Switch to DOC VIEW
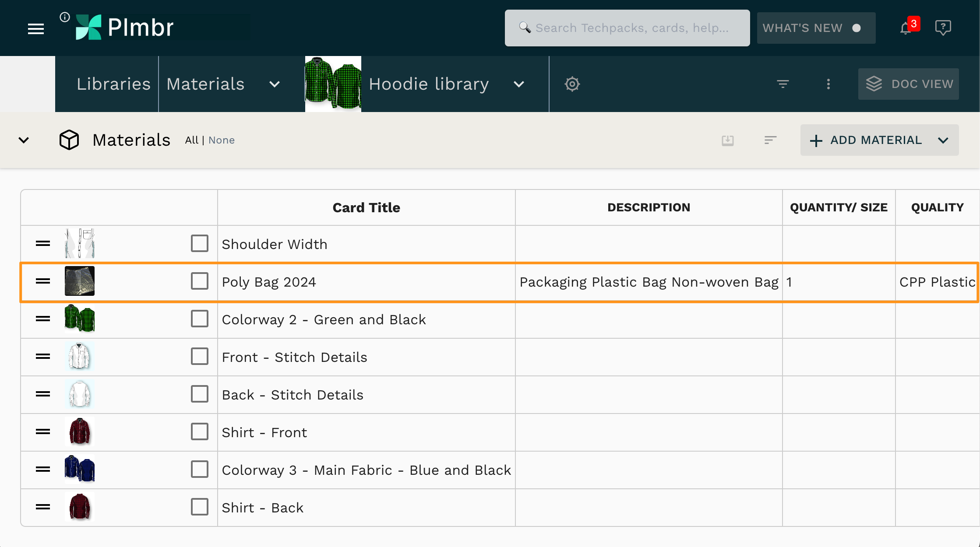Image resolution: width=980 pixels, height=547 pixels. tap(908, 84)
